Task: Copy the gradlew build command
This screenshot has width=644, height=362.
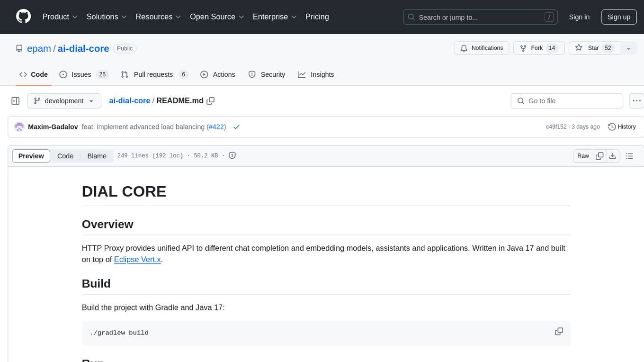Action: pyautogui.click(x=559, y=332)
